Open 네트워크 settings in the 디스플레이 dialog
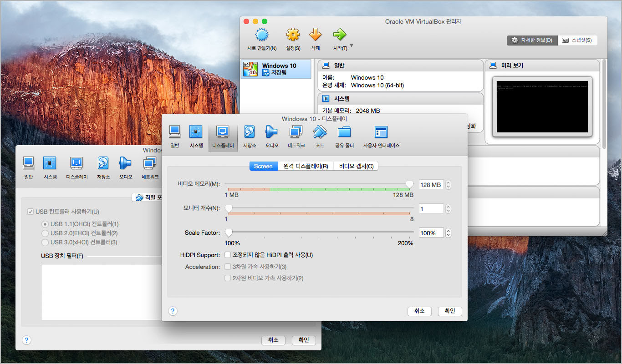Screen dimensions: 622x364 pos(296,137)
